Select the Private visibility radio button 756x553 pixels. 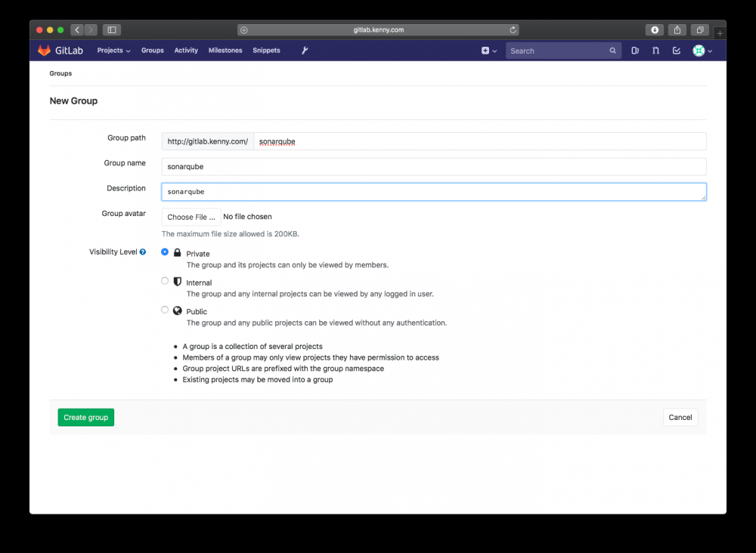pos(165,252)
